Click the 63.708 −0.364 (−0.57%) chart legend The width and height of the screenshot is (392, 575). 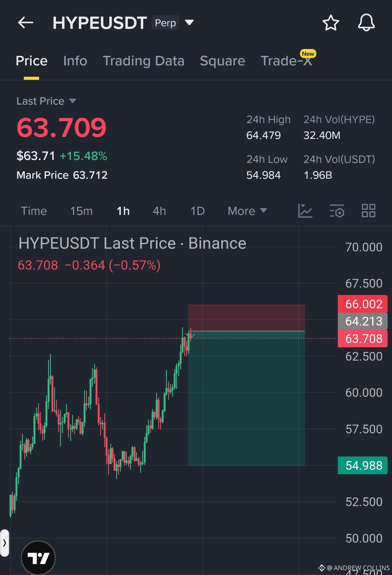coord(89,265)
